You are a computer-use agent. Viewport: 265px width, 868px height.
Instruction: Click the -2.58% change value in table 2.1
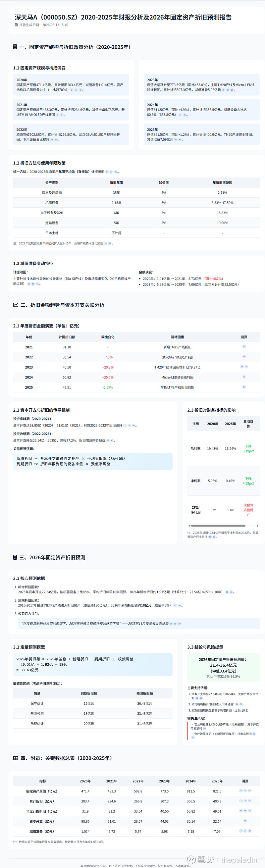[108, 387]
